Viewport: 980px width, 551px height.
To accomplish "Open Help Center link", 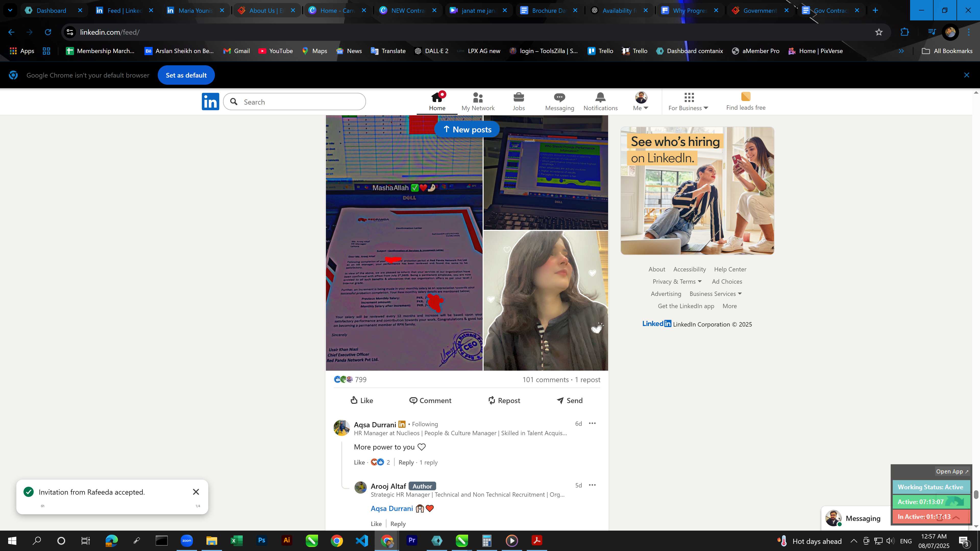I will point(730,269).
